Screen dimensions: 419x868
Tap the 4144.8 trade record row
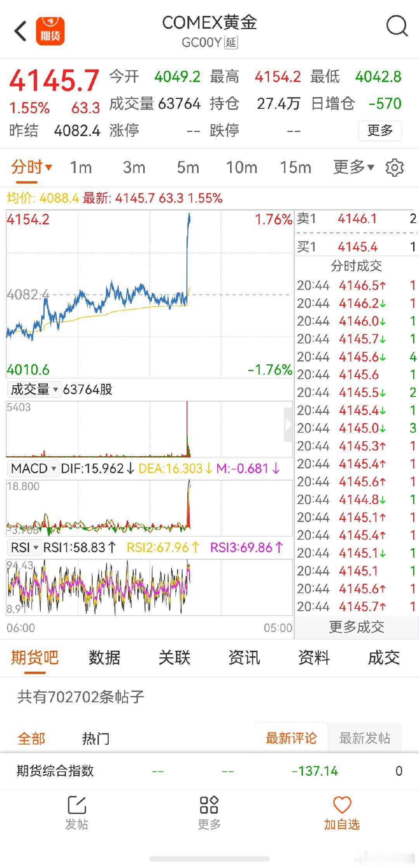point(357,500)
